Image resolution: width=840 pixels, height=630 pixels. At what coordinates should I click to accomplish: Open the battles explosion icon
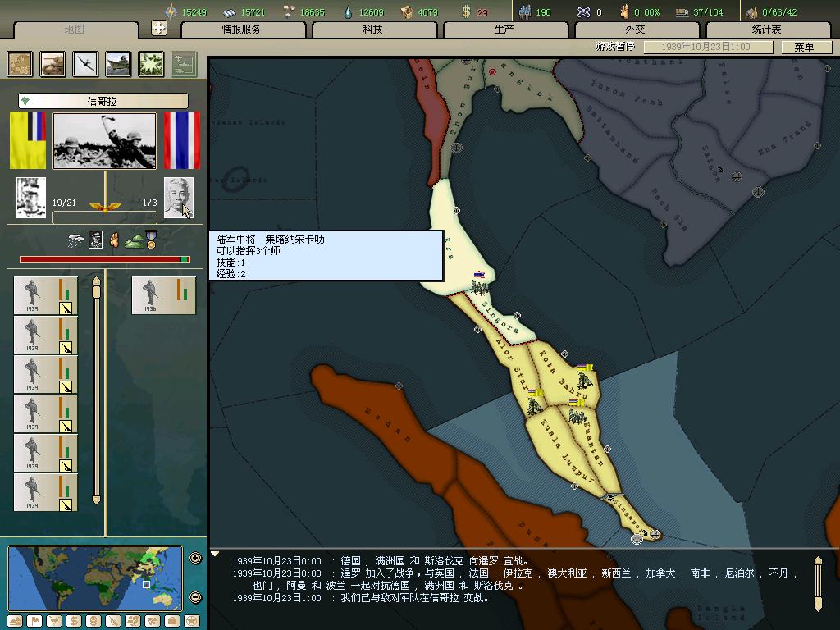(151, 64)
